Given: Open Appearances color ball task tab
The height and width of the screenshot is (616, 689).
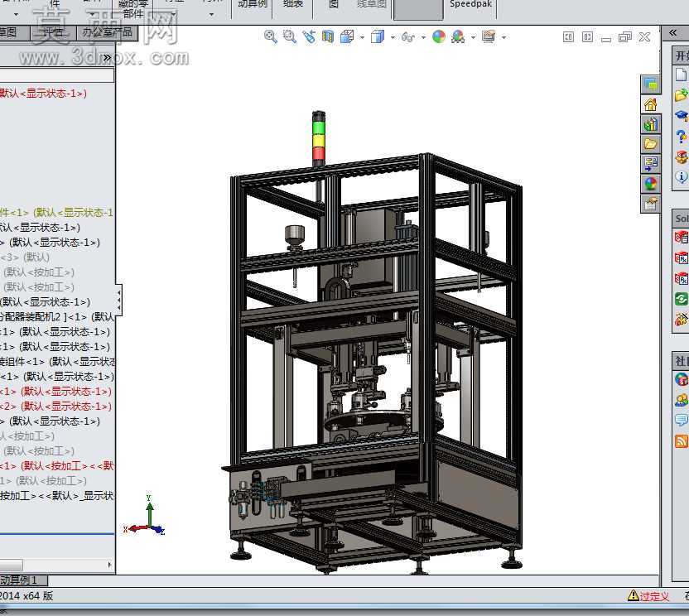Looking at the screenshot, I should click(x=650, y=184).
